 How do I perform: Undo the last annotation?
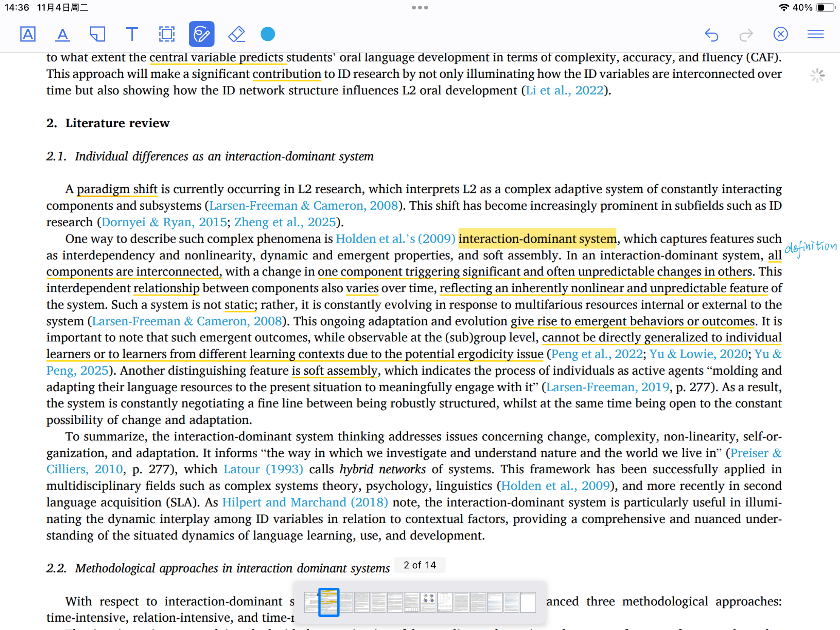tap(711, 34)
